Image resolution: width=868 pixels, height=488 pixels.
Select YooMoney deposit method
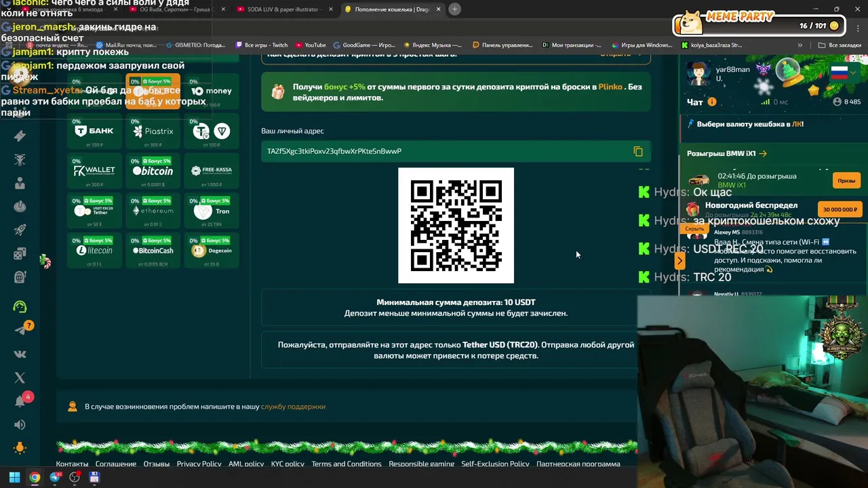[212, 91]
